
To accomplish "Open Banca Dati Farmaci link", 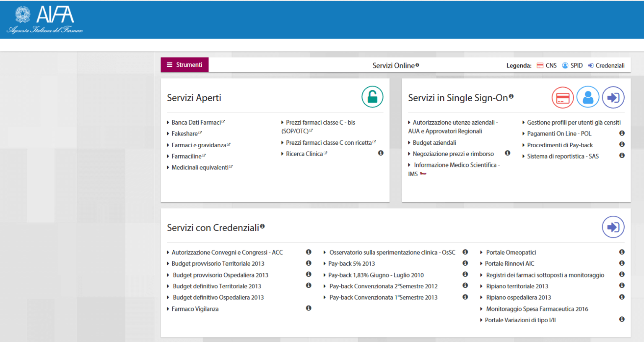I will (x=196, y=123).
